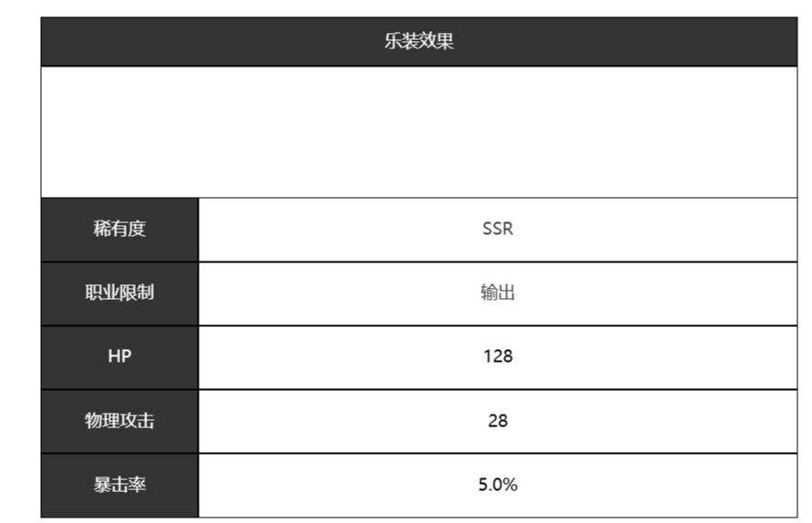
Task: Click the blank effect description area
Action: 418,131
